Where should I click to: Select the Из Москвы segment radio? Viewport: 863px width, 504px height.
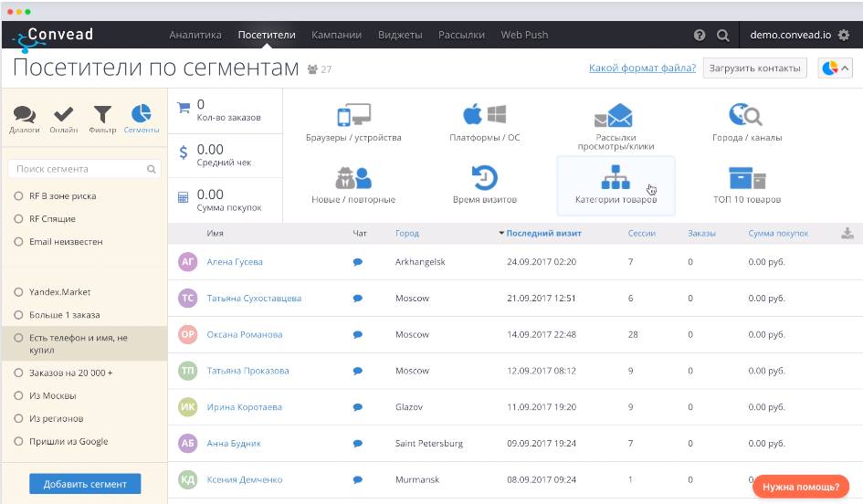tap(18, 396)
